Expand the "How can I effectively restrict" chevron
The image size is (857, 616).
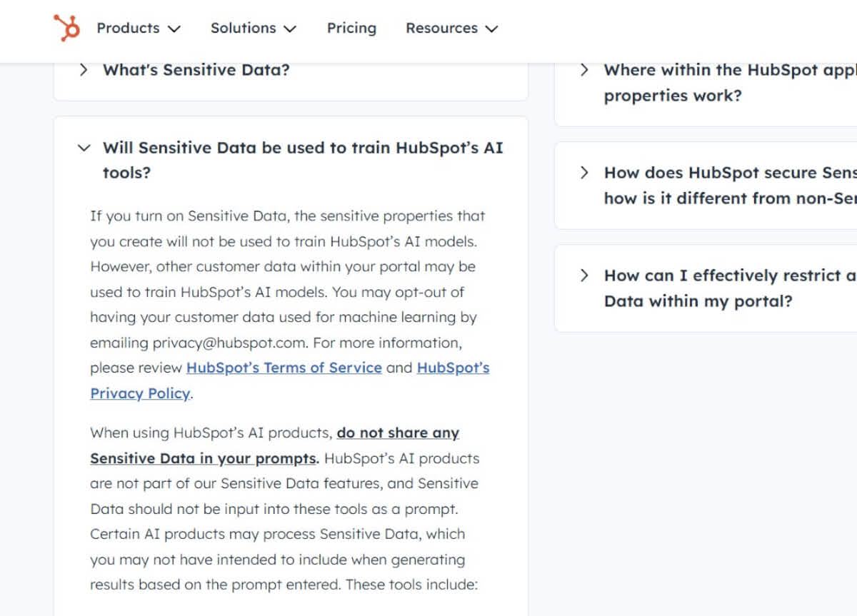click(585, 276)
